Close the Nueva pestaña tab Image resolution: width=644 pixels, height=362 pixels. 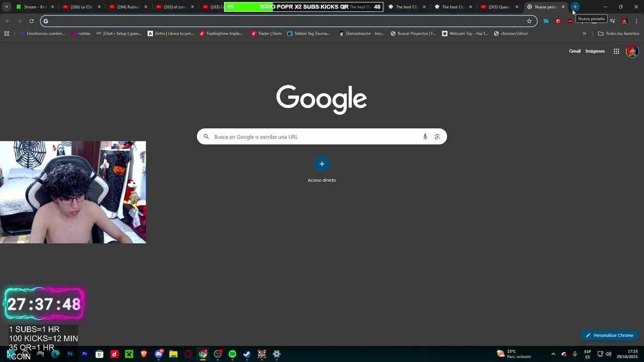click(563, 7)
